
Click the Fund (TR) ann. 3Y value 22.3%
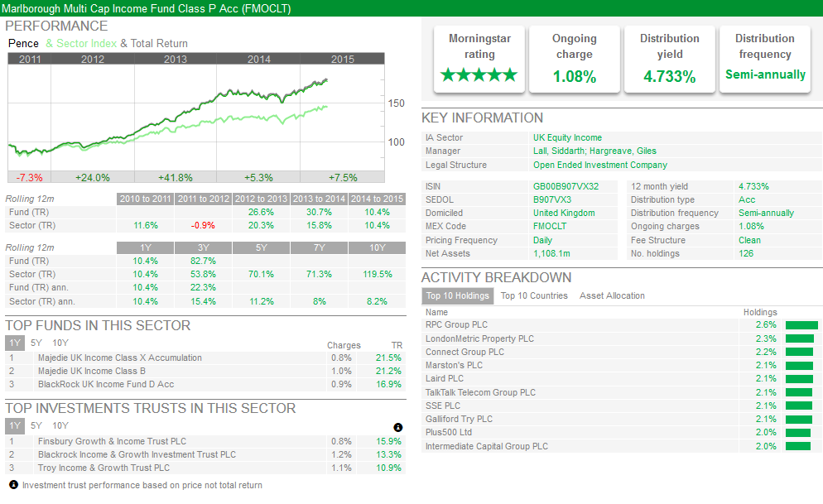pyautogui.click(x=203, y=287)
